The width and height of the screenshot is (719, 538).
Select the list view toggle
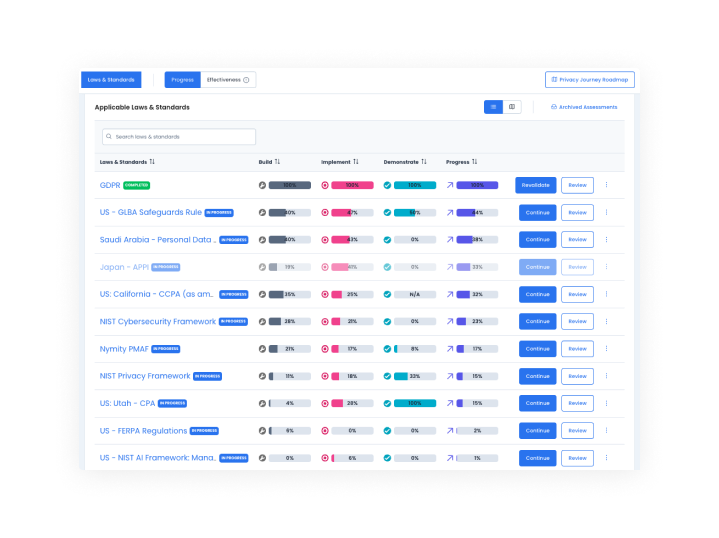(x=493, y=107)
